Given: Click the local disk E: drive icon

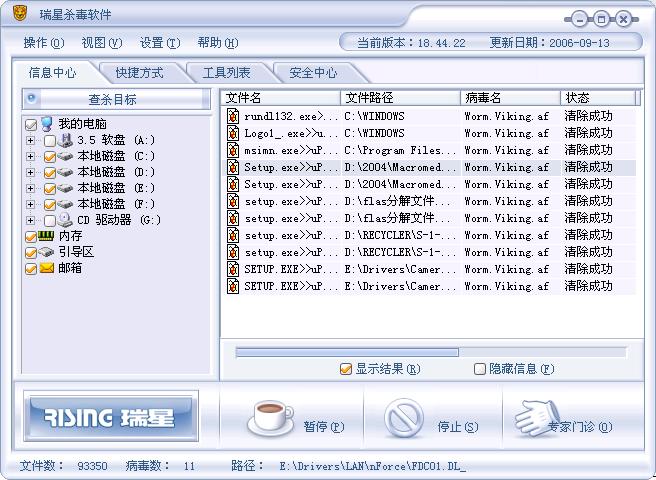Looking at the screenshot, I should 65,188.
